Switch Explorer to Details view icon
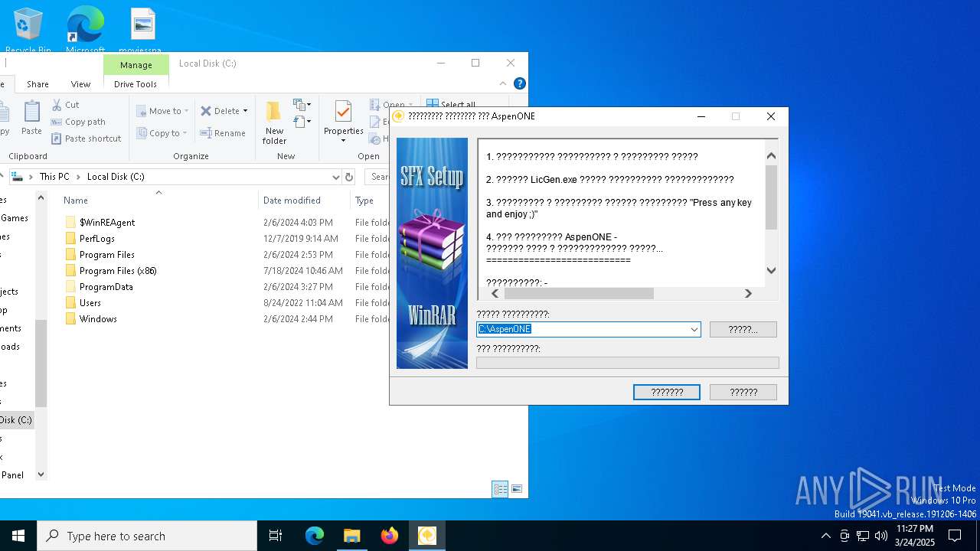980x551 pixels. [500, 489]
